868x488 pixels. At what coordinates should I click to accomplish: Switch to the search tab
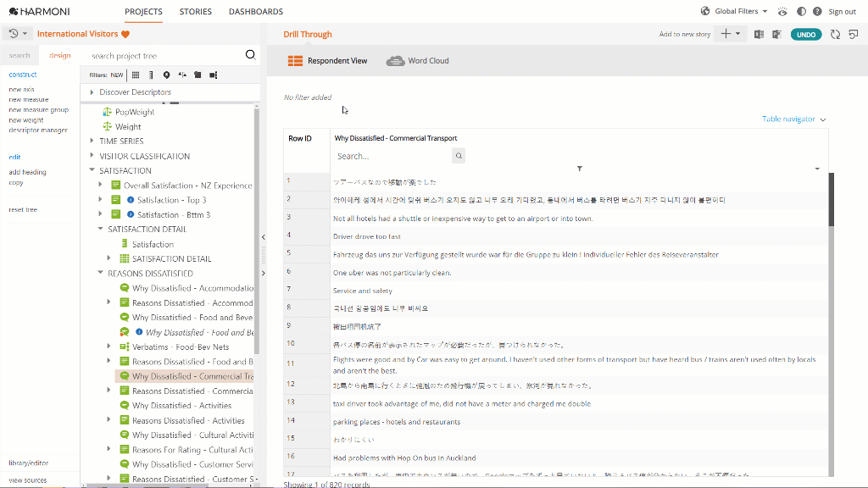point(19,55)
